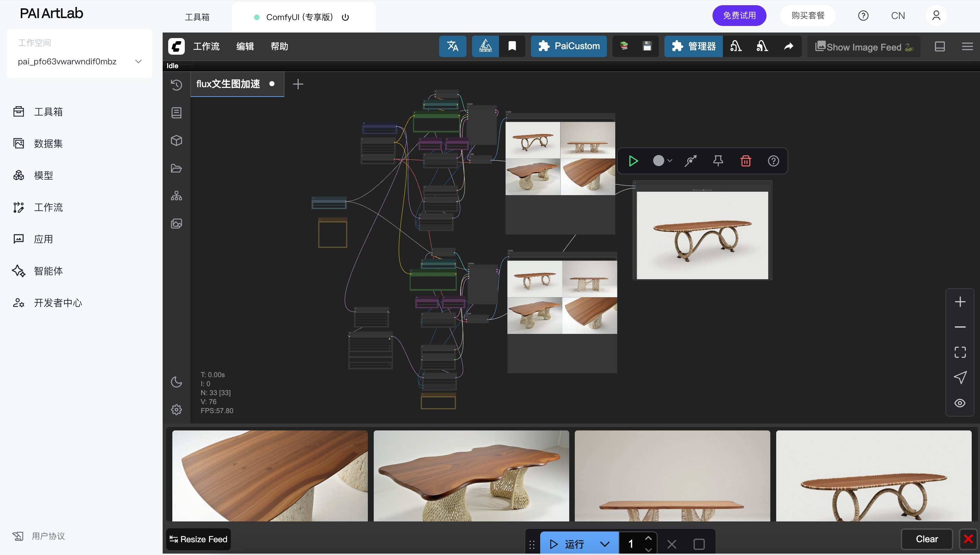Pin the selected node

coord(718,161)
